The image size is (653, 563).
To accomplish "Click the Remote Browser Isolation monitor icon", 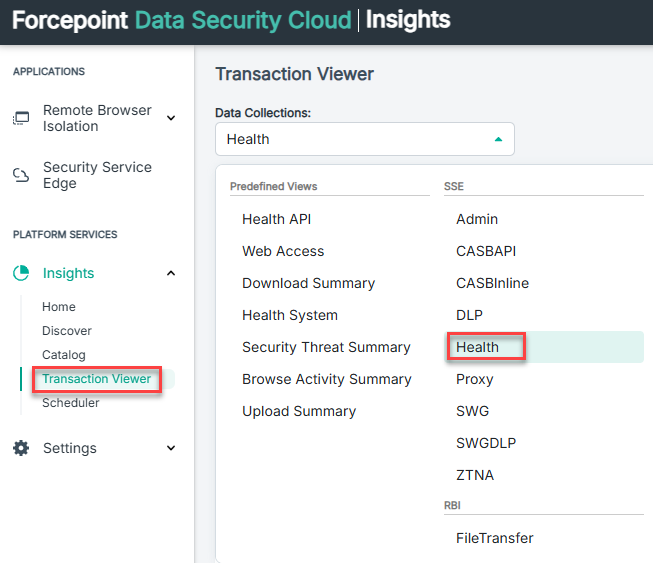I will point(21,118).
